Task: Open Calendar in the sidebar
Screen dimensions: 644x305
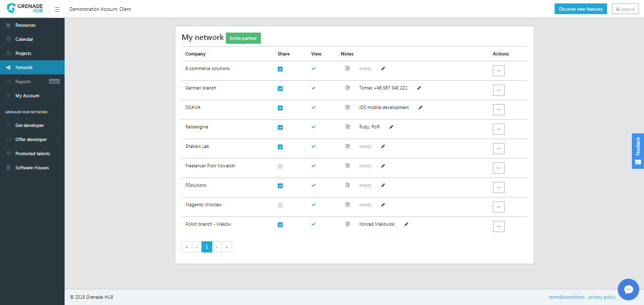Action: point(32,39)
